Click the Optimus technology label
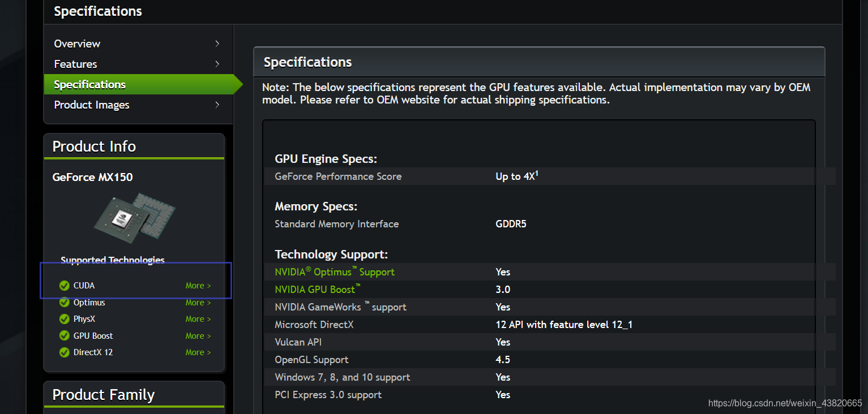This screenshot has width=868, height=414. [x=89, y=303]
